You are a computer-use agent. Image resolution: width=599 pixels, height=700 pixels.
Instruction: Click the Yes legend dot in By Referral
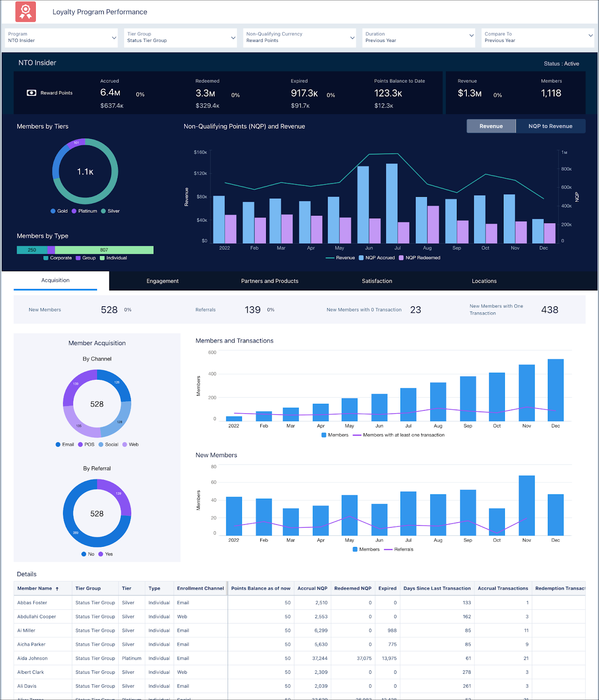pos(101,554)
